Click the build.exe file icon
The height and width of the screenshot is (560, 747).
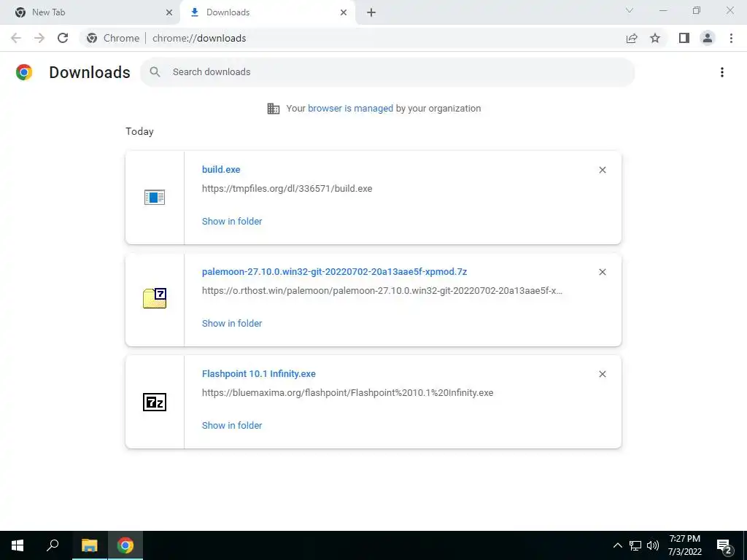155,197
